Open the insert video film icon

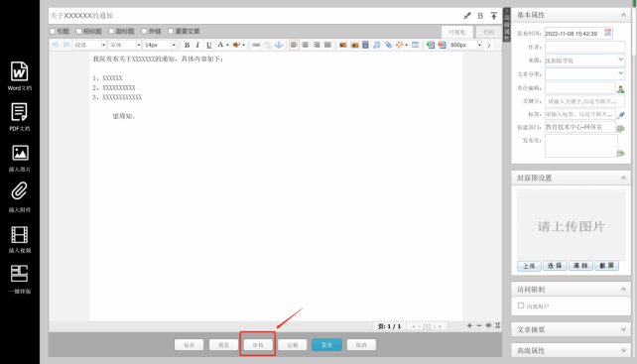click(20, 235)
